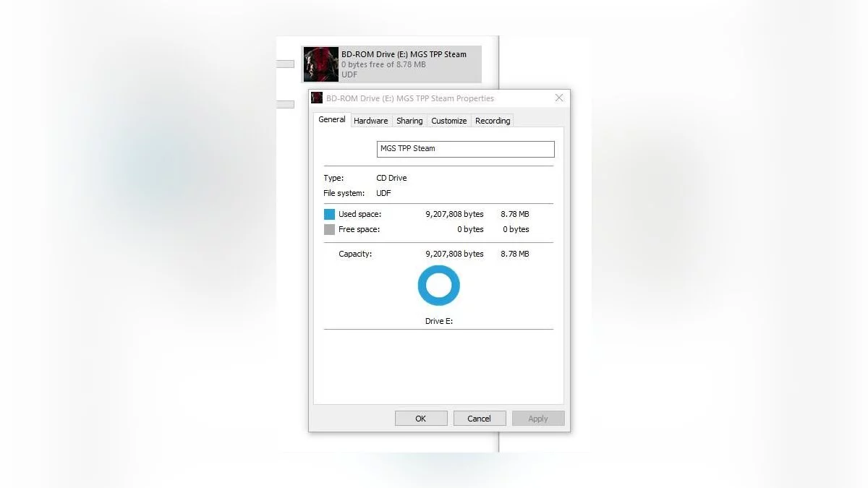Click the "Type:" label
This screenshot has width=868, height=488.
[333, 178]
